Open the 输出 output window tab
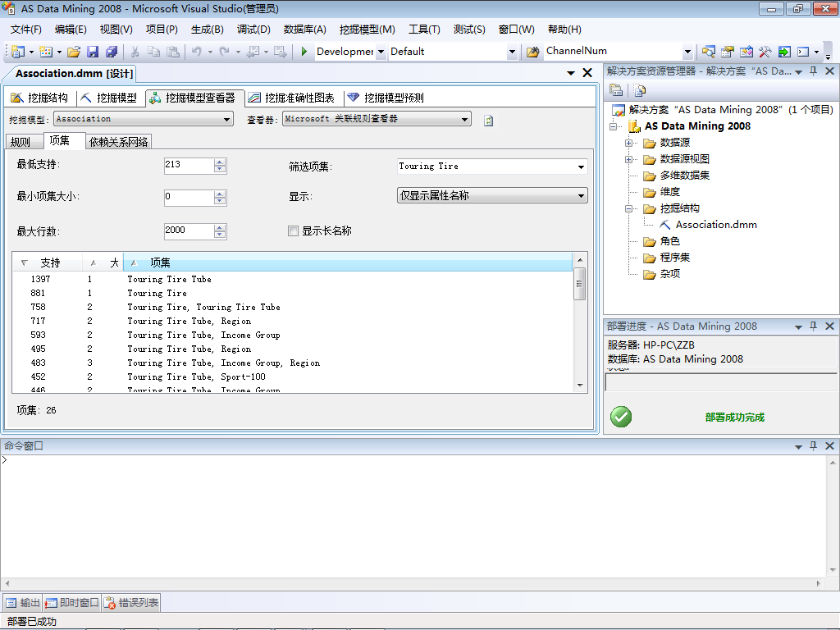 pos(22,603)
